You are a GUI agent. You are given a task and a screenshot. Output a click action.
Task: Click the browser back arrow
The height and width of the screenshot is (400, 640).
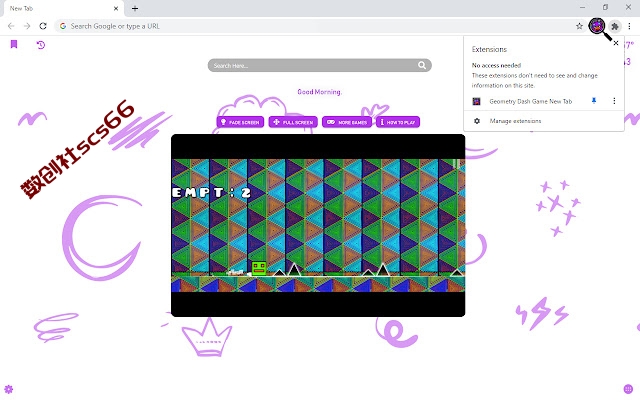pos(11,26)
